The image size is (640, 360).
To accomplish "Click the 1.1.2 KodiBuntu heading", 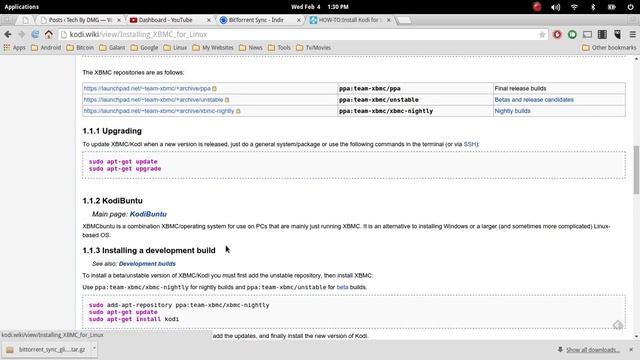I will coord(112,201).
